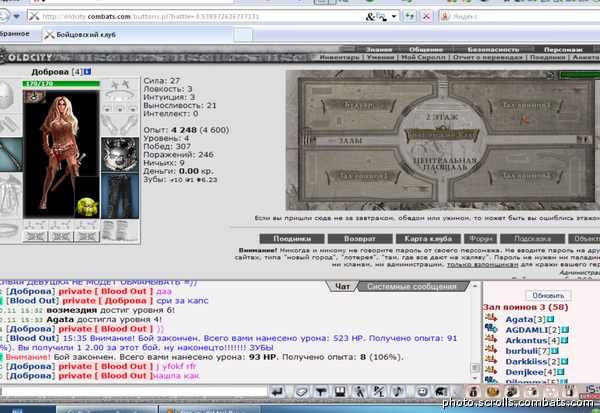600x413 pixels.
Task: Click the chat scrollbar up arrow
Action: [x=475, y=286]
